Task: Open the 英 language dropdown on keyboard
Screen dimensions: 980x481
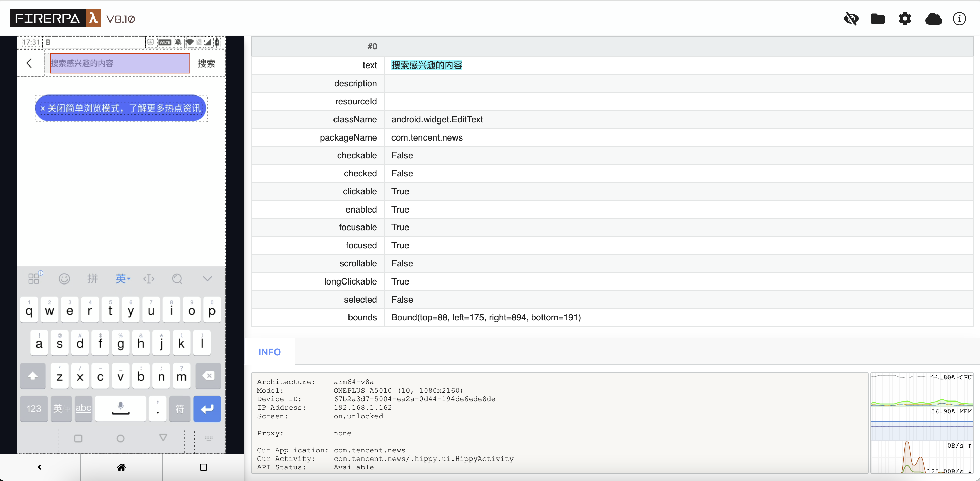Action: point(122,279)
